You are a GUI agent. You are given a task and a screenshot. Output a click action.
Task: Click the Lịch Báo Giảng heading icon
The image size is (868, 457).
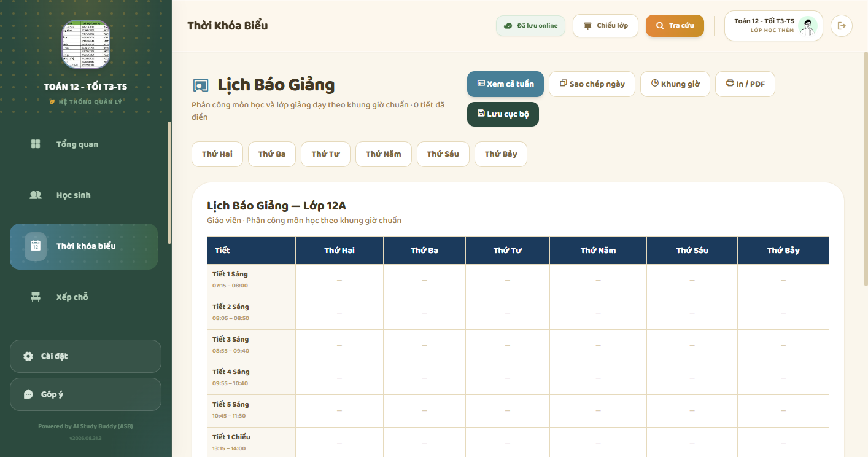[x=201, y=85]
